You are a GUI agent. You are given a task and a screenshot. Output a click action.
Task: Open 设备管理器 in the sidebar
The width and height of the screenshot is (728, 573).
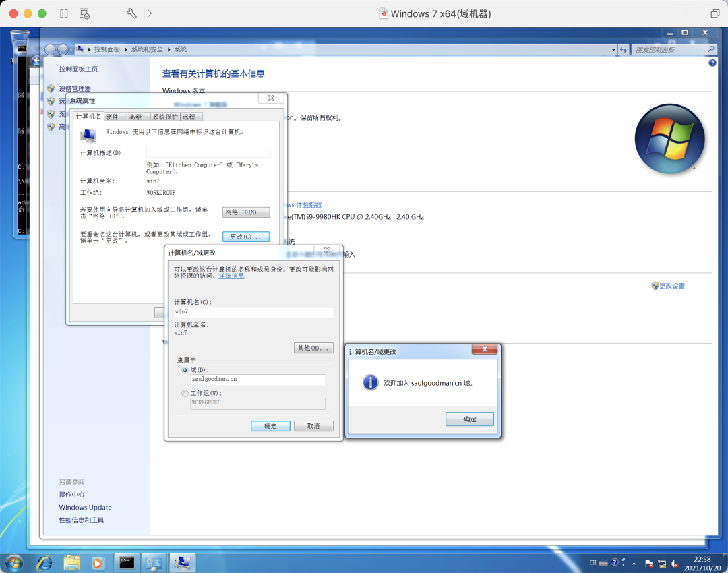click(x=75, y=88)
